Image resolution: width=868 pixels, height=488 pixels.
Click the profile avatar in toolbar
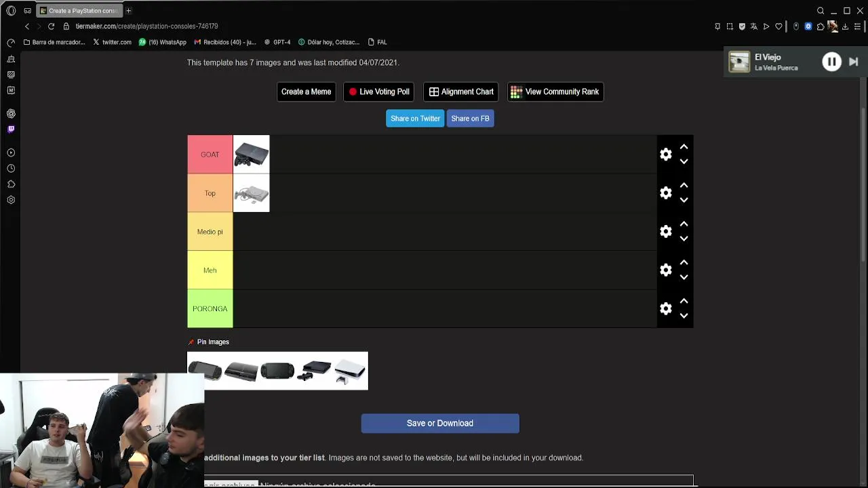[833, 26]
